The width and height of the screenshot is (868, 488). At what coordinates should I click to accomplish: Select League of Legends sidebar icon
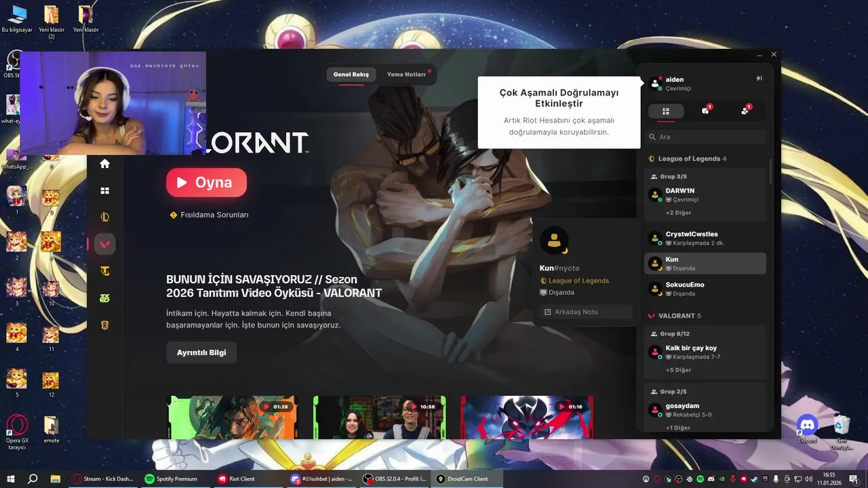tap(104, 217)
